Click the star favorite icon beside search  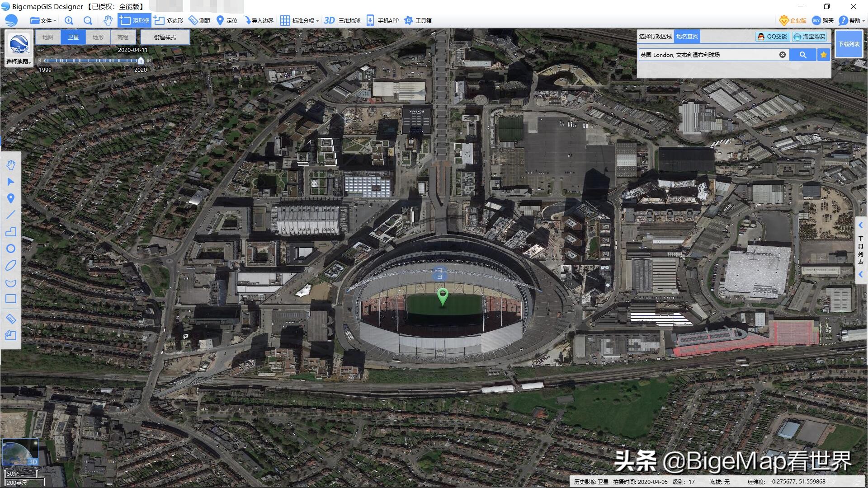(x=823, y=55)
